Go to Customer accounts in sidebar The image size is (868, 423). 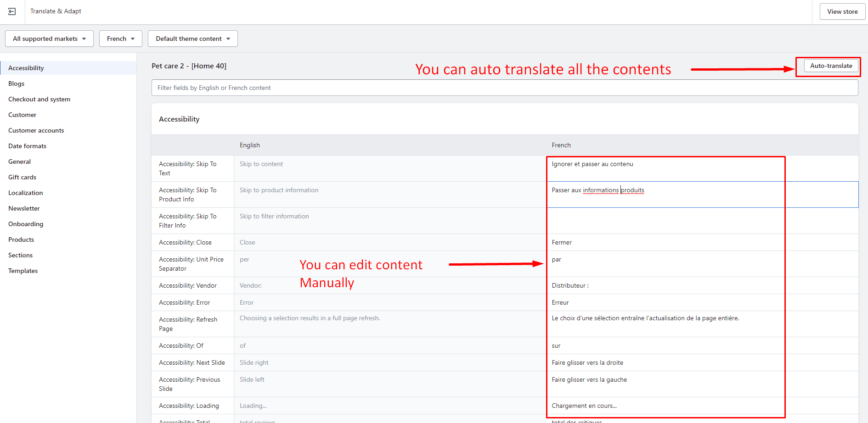click(x=36, y=130)
